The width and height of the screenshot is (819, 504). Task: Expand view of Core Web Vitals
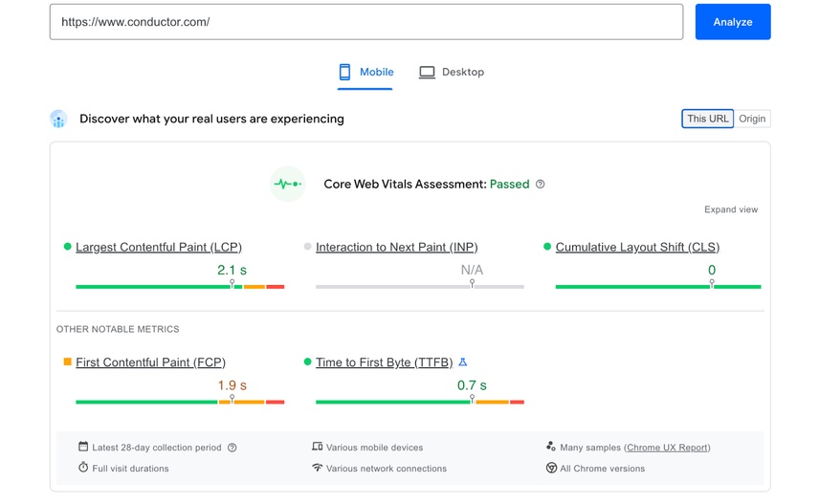[731, 209]
